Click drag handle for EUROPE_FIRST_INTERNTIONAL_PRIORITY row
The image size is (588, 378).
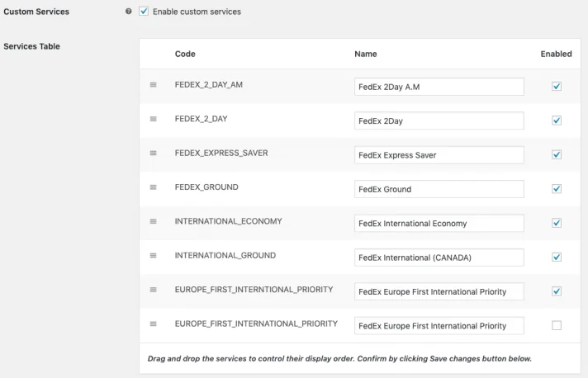[153, 289]
